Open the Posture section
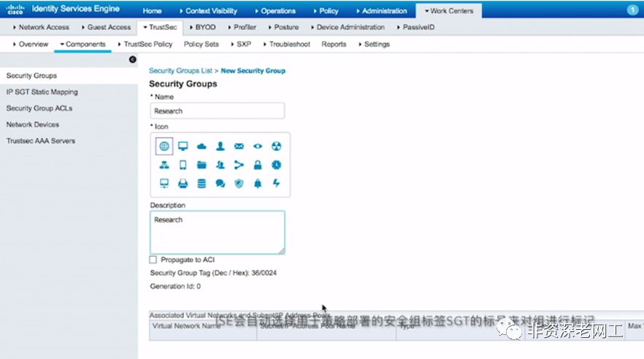This screenshot has width=644, height=359. 283,28
